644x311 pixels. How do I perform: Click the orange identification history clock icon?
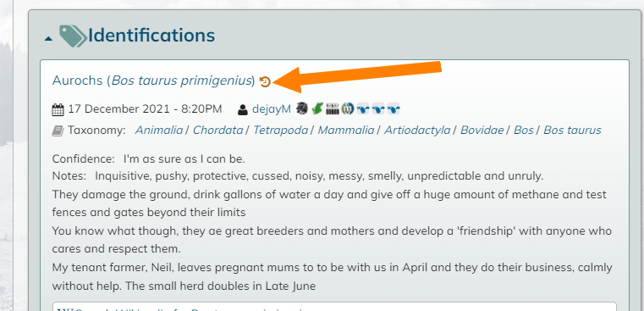click(266, 82)
